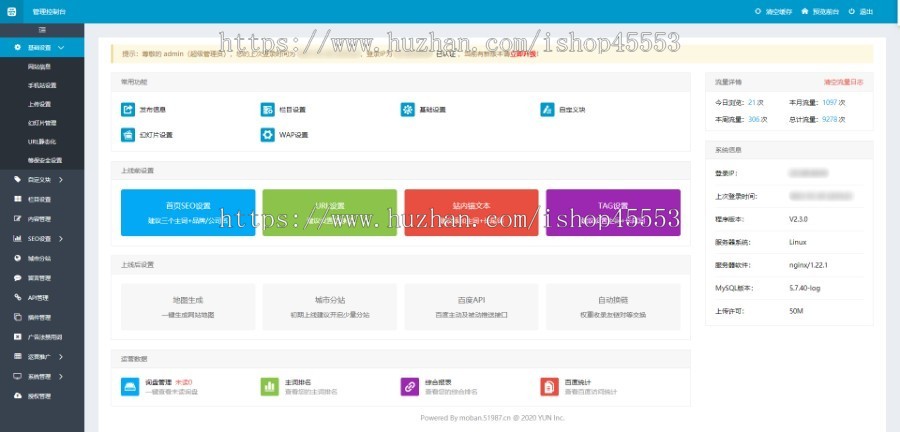This screenshot has width=900, height=432.
Task: Expand the 自定义块 sidebar menu chevron
Action: tap(61, 180)
